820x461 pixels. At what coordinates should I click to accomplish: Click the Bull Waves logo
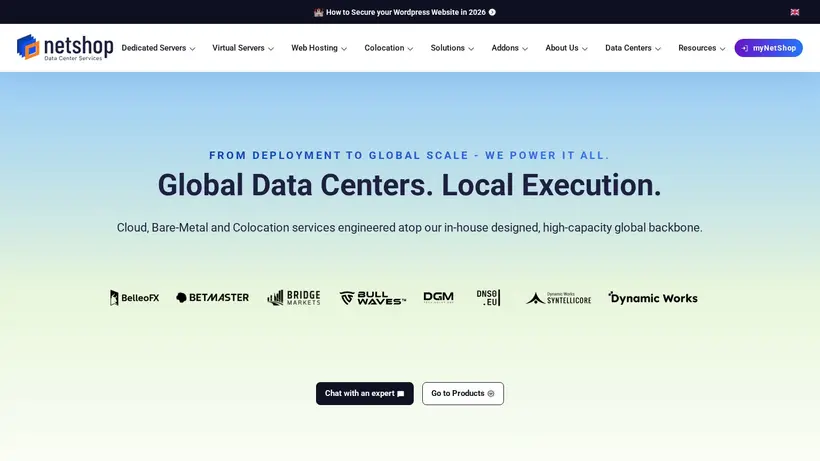click(x=372, y=298)
